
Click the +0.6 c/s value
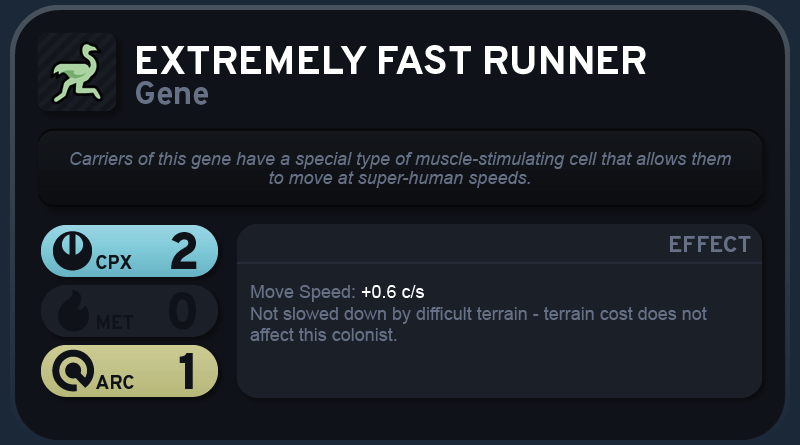click(392, 292)
